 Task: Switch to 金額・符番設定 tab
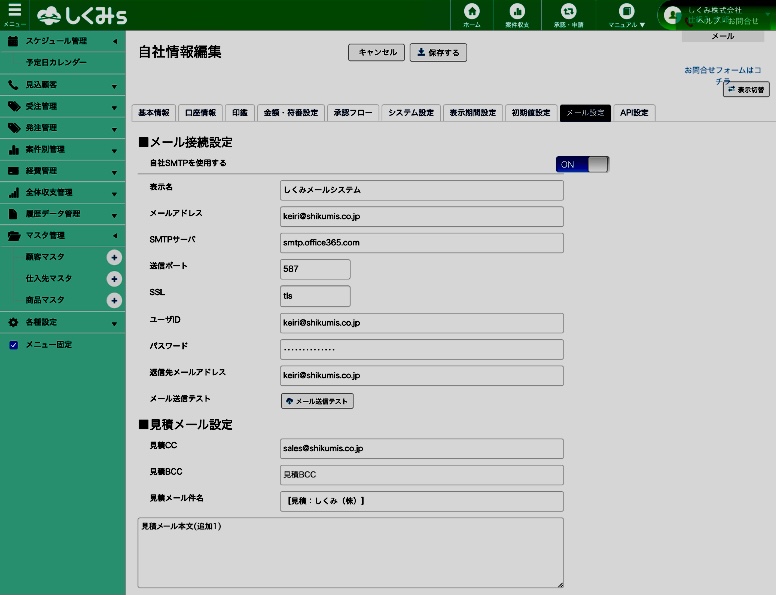(x=291, y=113)
